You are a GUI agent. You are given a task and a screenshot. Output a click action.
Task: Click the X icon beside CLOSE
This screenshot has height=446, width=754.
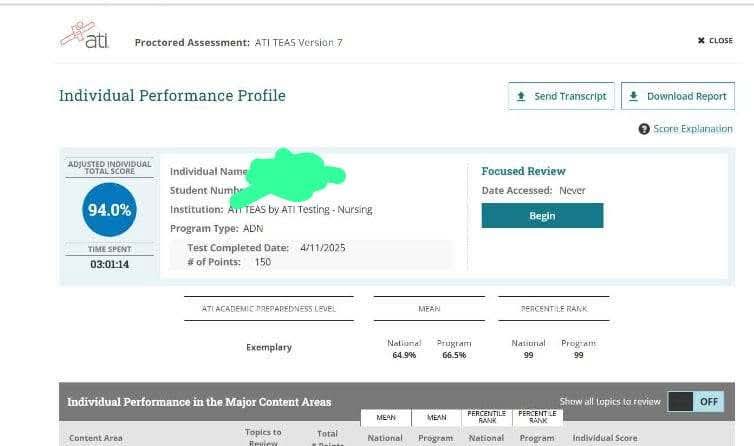click(x=701, y=41)
